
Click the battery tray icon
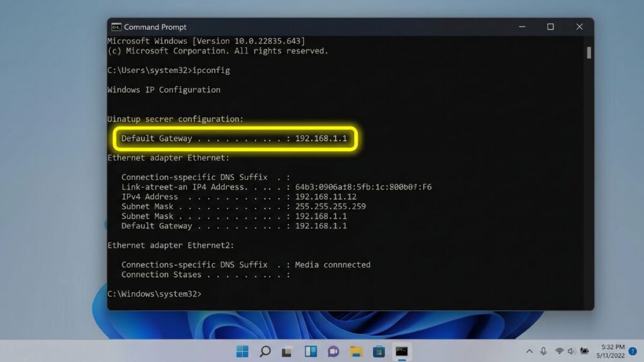[584, 351]
